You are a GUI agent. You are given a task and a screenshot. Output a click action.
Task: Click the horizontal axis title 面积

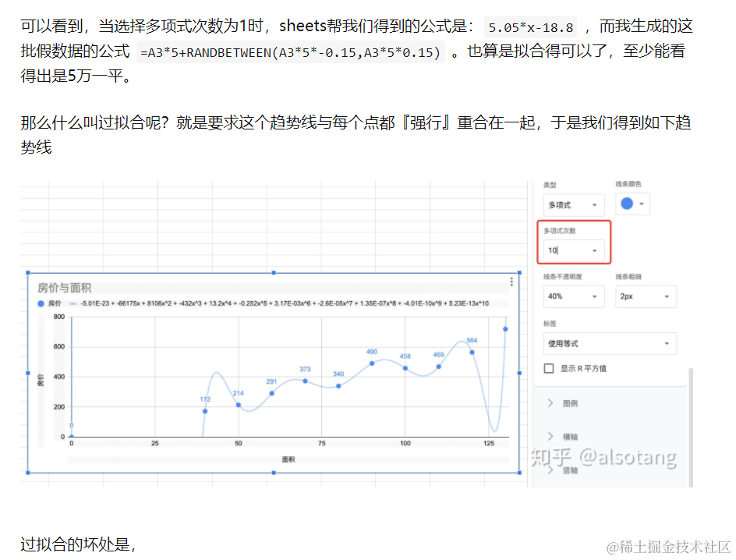288,459
